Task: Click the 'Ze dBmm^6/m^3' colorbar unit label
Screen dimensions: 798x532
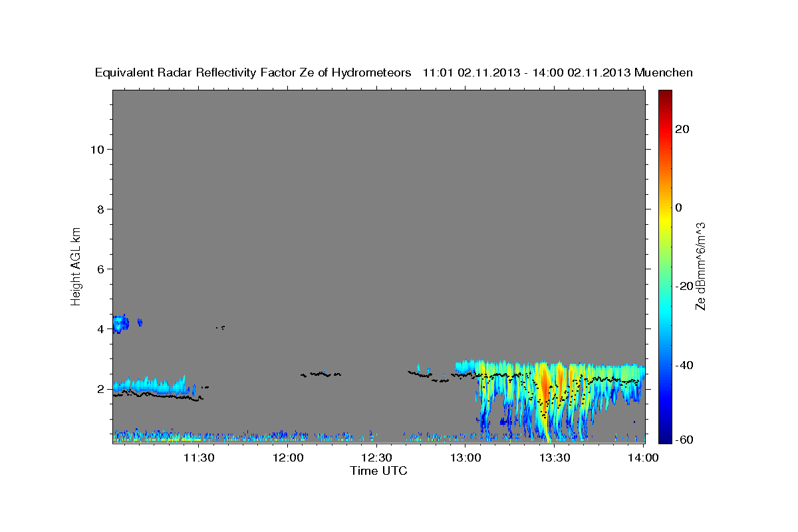Action: (700, 266)
